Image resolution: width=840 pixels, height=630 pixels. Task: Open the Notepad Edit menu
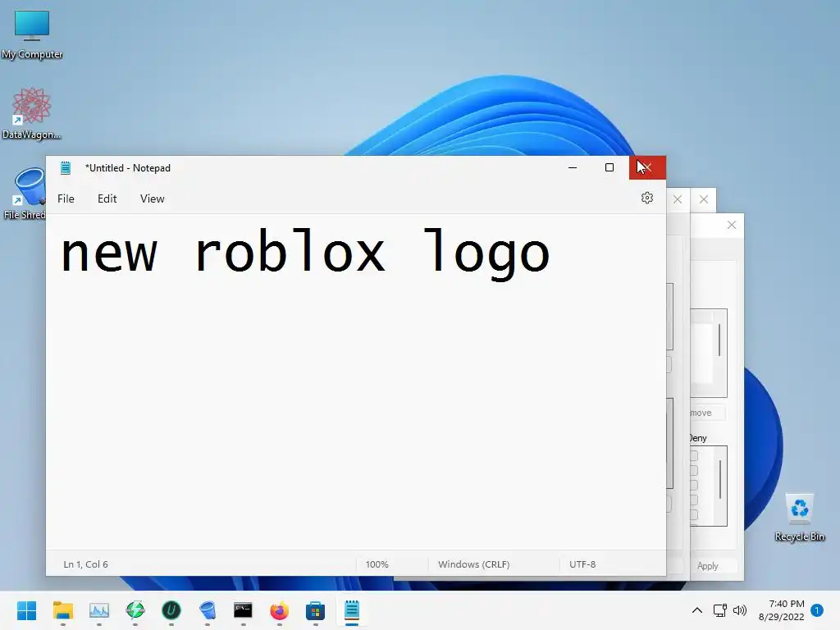[107, 199]
